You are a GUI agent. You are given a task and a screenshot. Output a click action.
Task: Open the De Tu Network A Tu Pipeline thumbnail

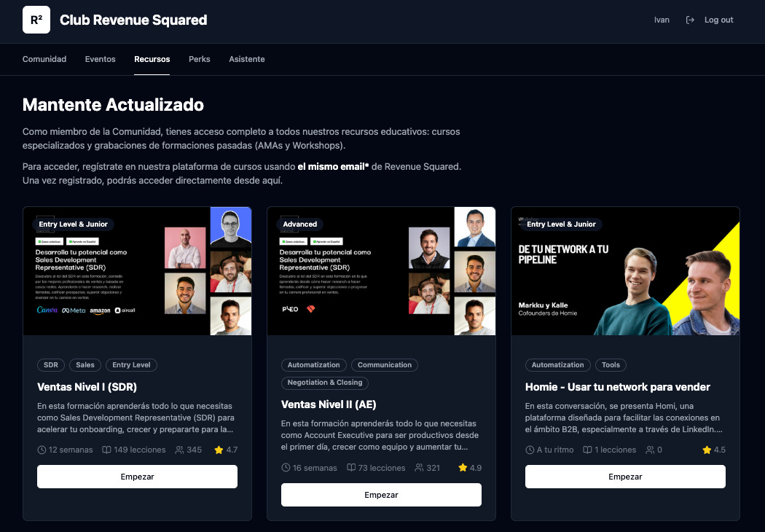tap(625, 271)
